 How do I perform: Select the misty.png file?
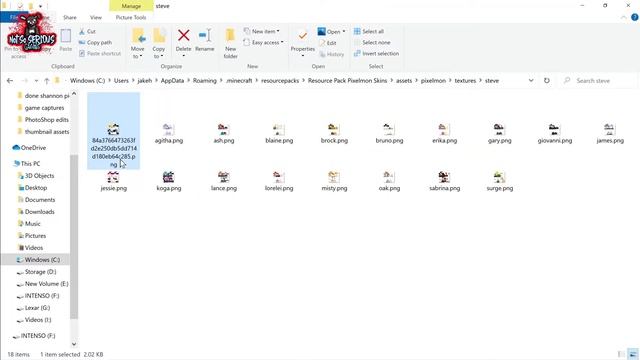tap(334, 181)
